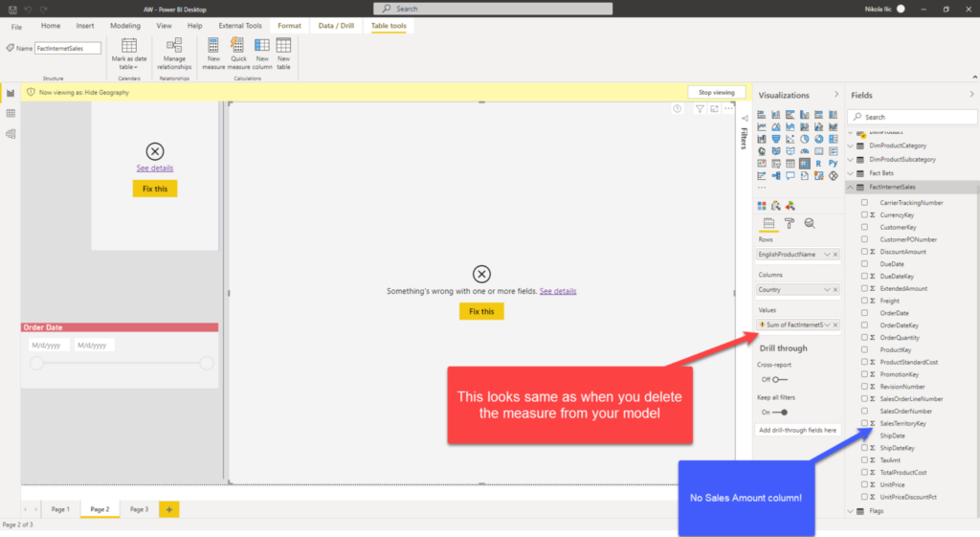This screenshot has width=980, height=537.
Task: Check the TaxAmt field
Action: click(864, 460)
